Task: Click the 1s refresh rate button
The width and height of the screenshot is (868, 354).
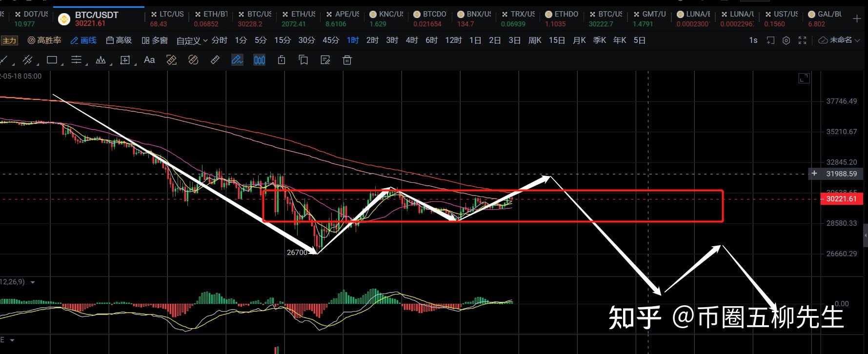Action: [753, 40]
